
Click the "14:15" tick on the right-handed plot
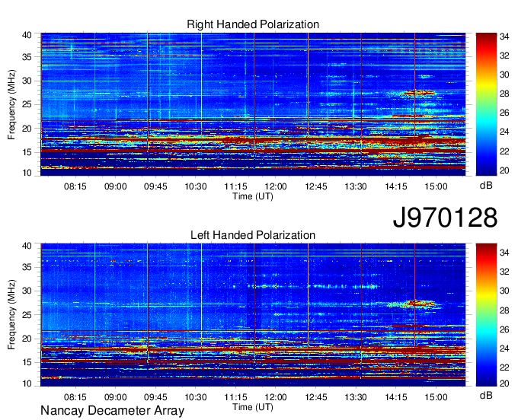tap(396, 186)
